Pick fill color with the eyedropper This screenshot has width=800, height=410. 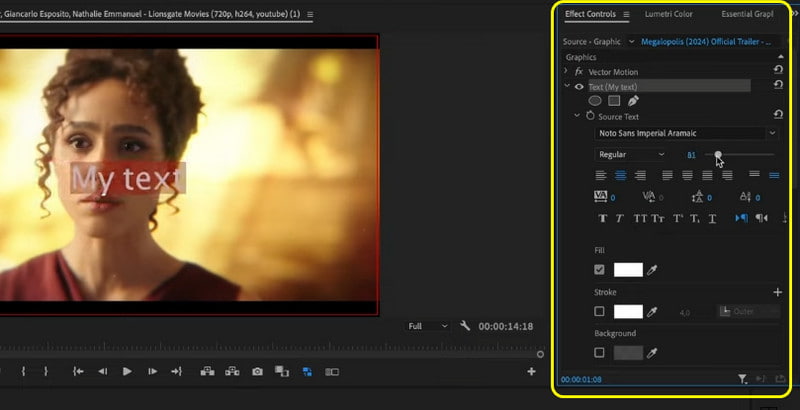(652, 270)
